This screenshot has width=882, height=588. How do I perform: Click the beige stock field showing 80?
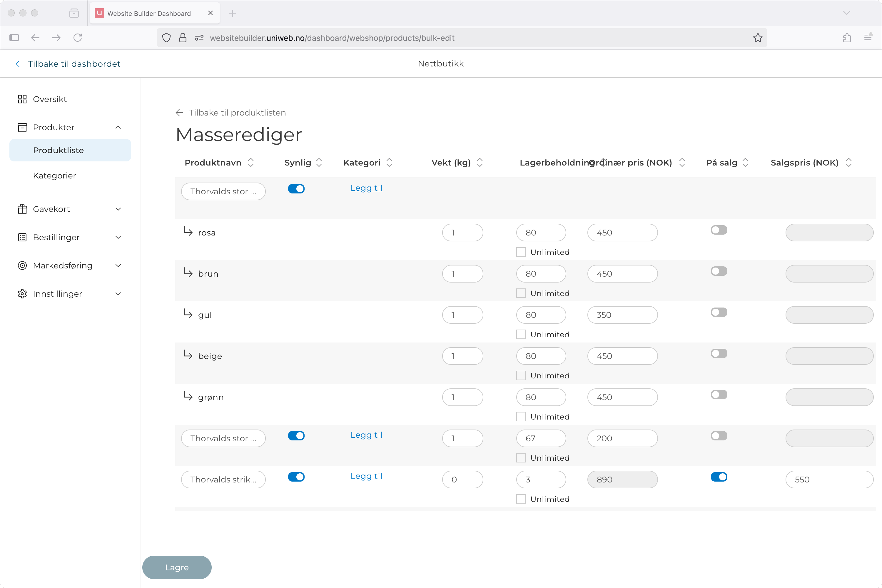541,356
